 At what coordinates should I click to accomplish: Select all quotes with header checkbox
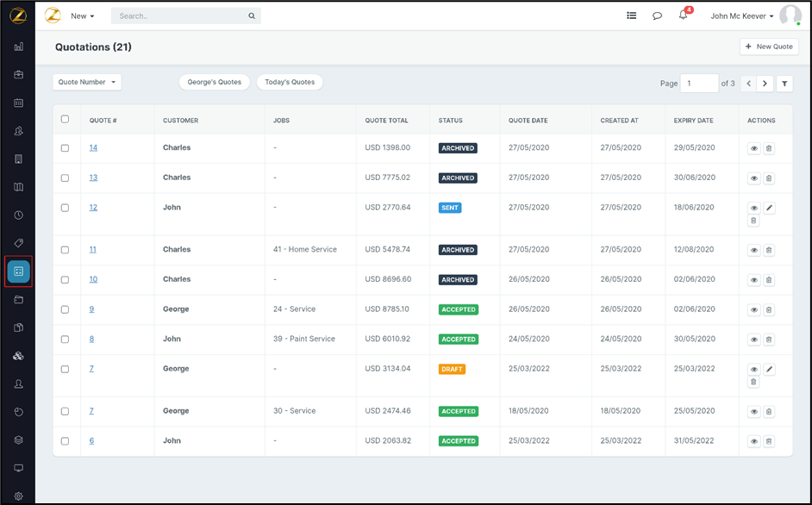(x=65, y=120)
